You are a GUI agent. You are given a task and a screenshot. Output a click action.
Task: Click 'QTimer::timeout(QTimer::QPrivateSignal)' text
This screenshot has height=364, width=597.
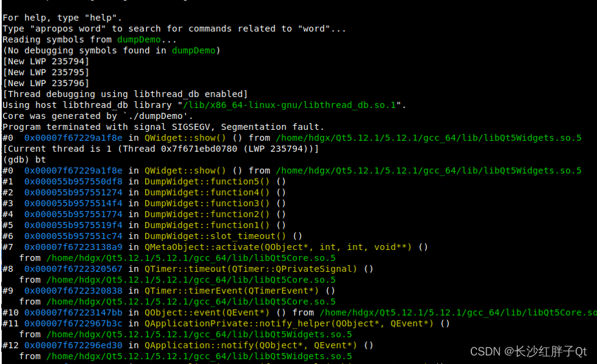click(x=251, y=269)
